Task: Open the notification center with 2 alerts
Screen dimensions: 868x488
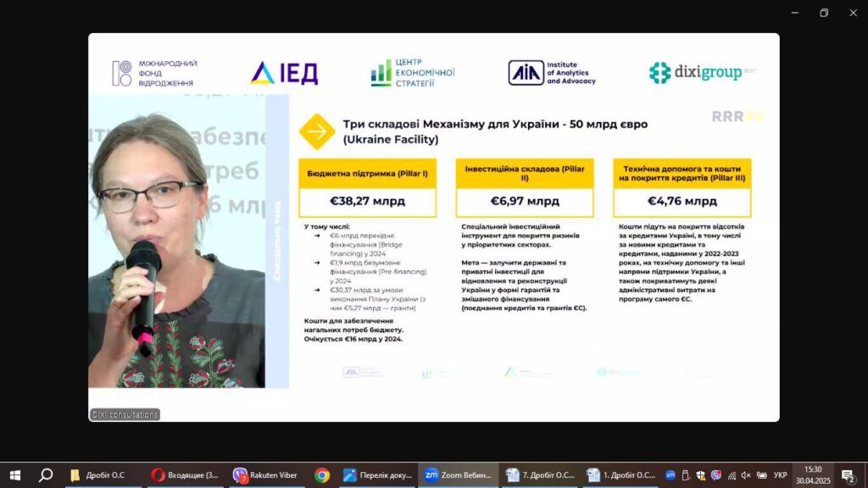Action: point(848,475)
